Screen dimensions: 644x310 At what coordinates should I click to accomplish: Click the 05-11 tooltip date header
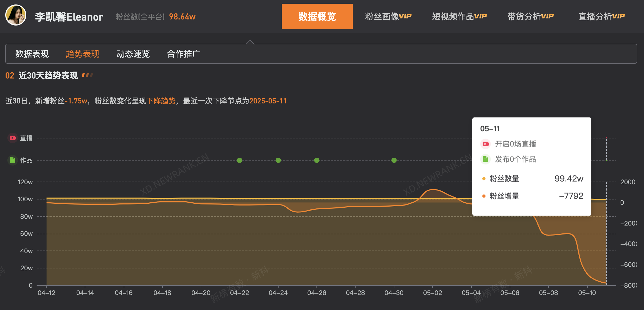tap(490, 129)
